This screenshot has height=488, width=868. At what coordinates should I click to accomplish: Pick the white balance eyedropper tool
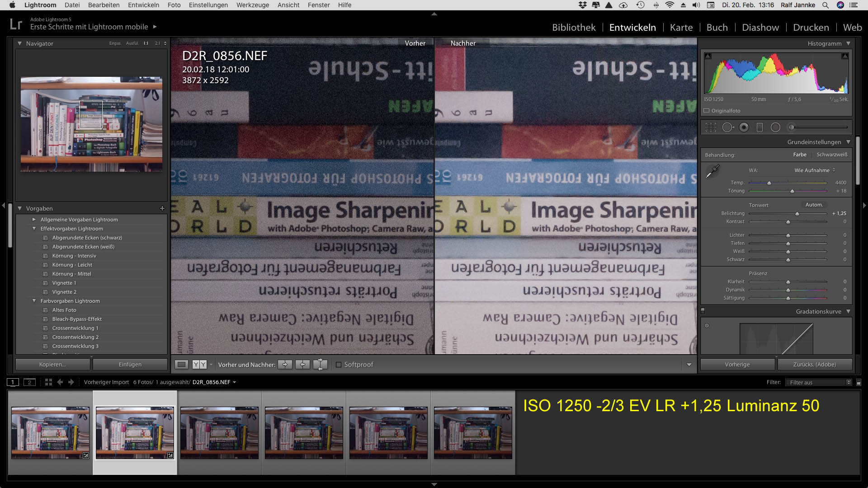[x=712, y=172]
